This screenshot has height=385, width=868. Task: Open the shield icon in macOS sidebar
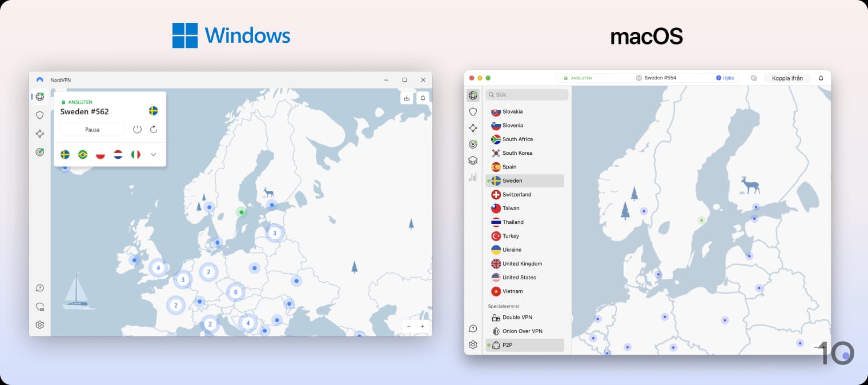473,112
